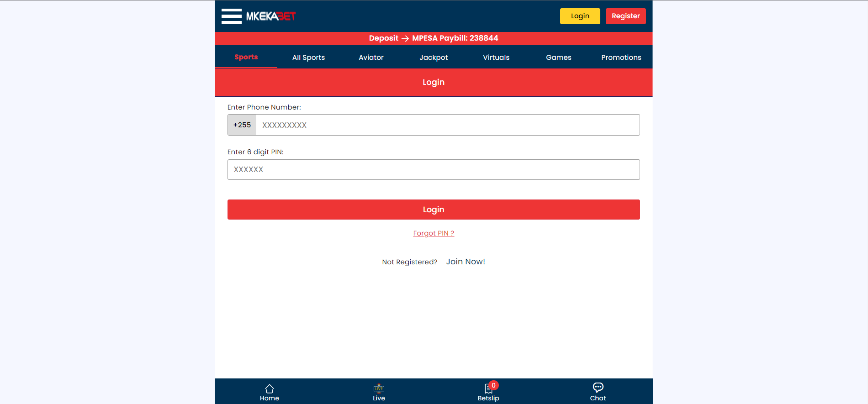The width and height of the screenshot is (868, 404).
Task: Follow the Forgot PIN ? link
Action: click(434, 233)
